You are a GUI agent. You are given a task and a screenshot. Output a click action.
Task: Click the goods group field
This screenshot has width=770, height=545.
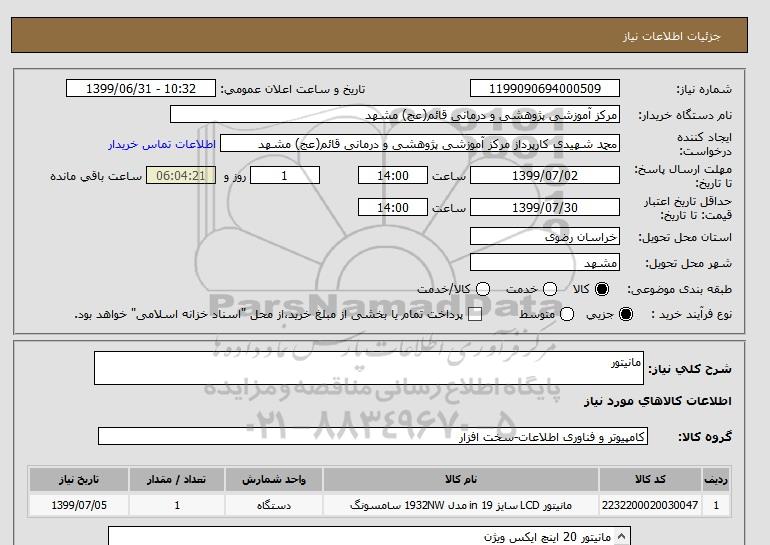(373, 436)
